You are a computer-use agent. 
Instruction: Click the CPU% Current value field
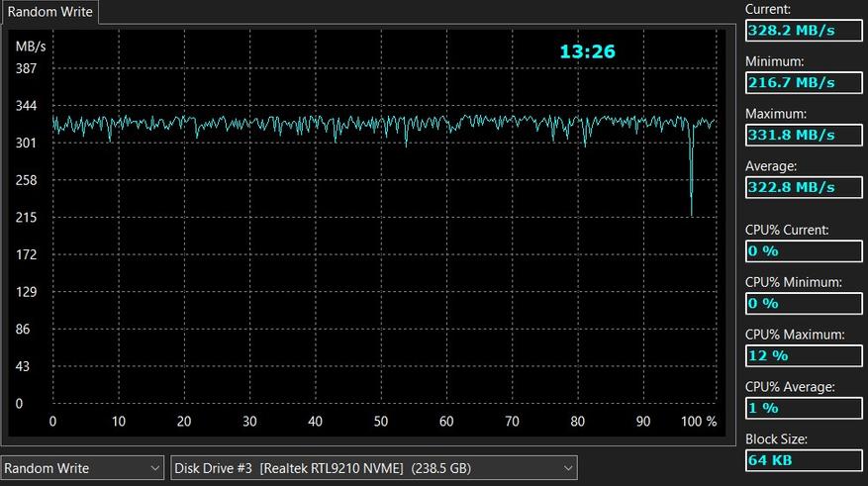coord(803,251)
